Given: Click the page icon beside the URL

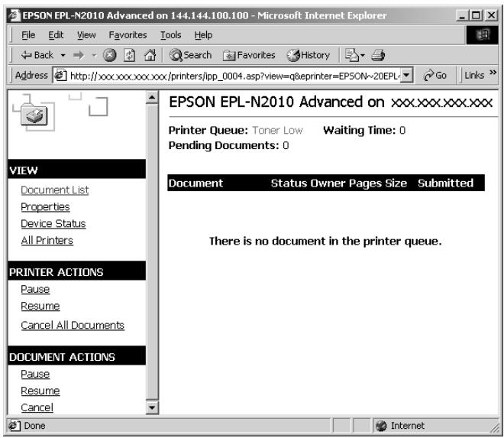Looking at the screenshot, I should pos(60,76).
